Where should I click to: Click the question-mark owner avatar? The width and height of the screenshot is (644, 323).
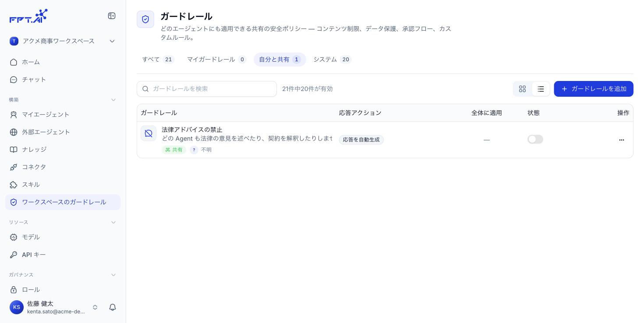194,150
